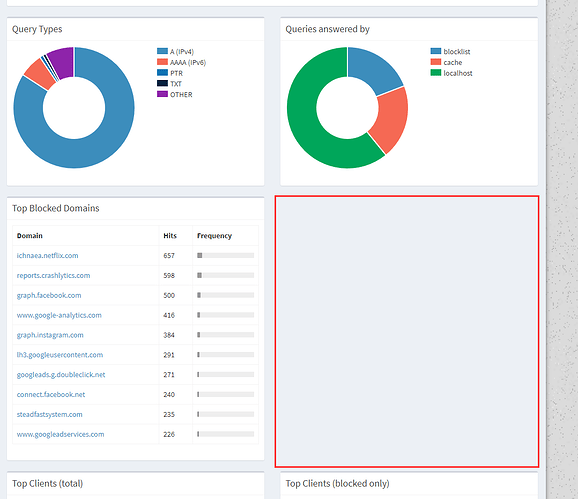
Task: Toggle the blocklist legend entry
Action: (x=450, y=52)
